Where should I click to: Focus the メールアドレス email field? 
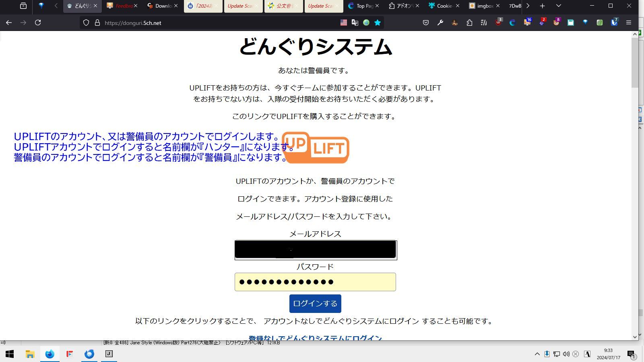pyautogui.click(x=316, y=250)
